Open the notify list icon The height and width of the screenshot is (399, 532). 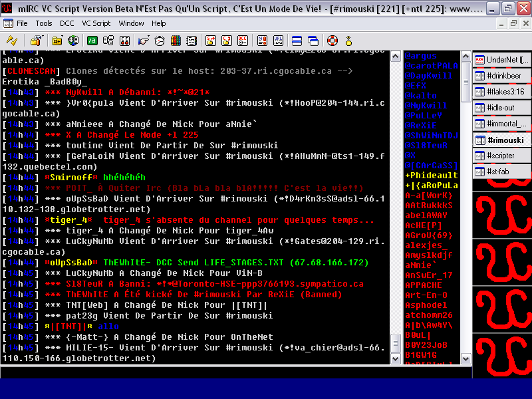coord(262,41)
